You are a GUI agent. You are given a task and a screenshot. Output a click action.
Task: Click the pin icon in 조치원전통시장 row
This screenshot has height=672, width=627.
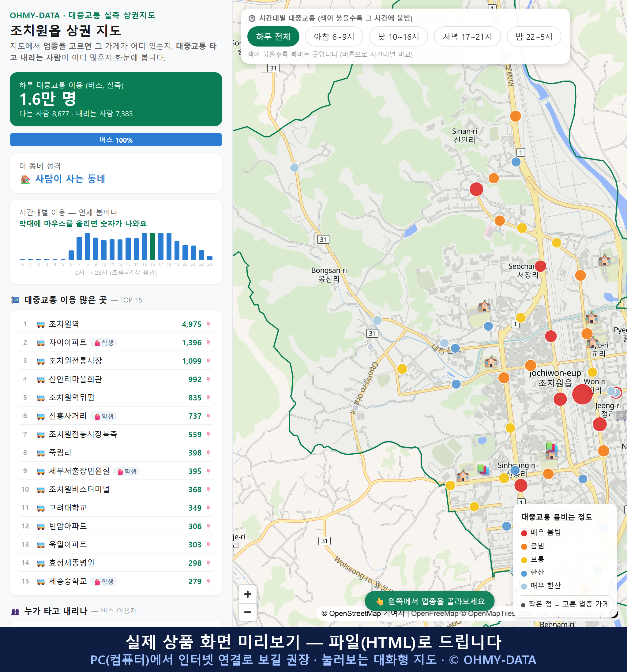(x=208, y=361)
